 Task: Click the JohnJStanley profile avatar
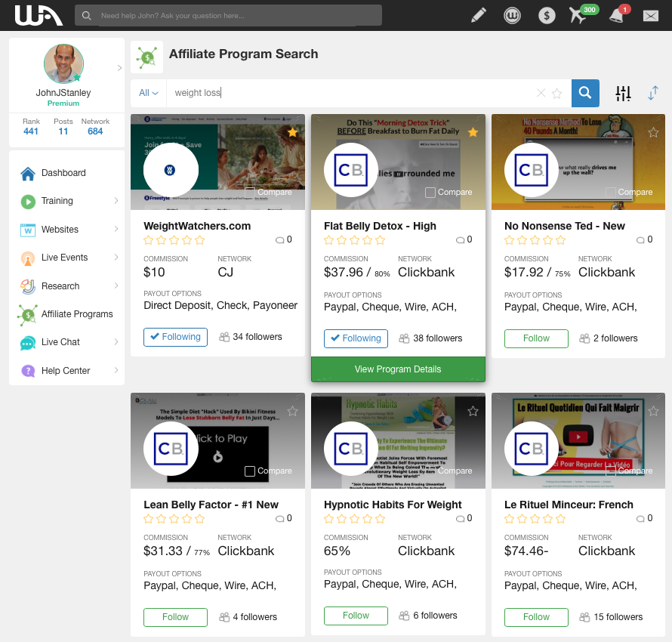(x=63, y=63)
